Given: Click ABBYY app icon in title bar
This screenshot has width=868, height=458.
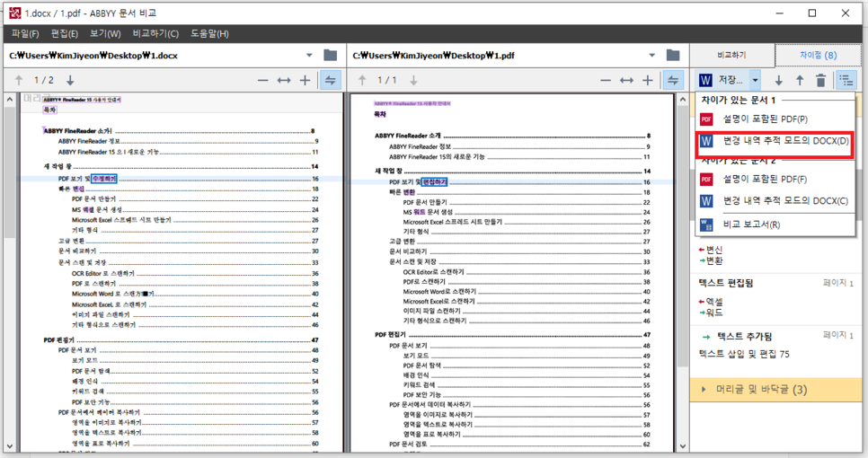Looking at the screenshot, I should coord(15,13).
